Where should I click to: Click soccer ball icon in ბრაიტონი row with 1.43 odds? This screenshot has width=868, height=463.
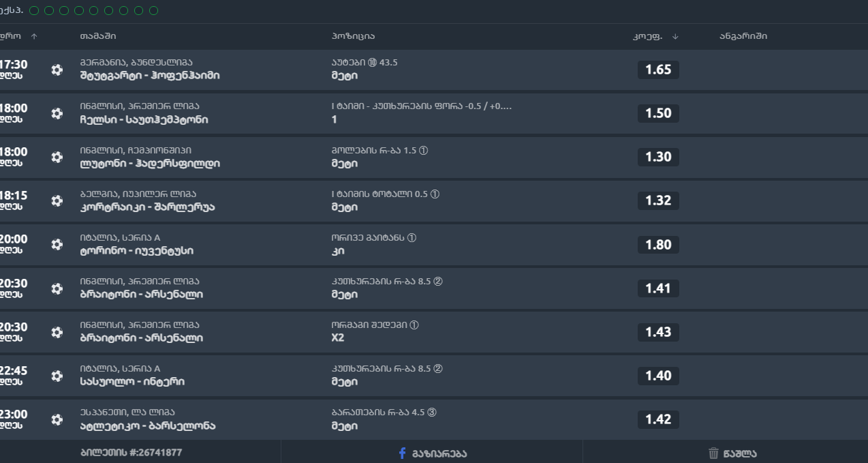[57, 332]
